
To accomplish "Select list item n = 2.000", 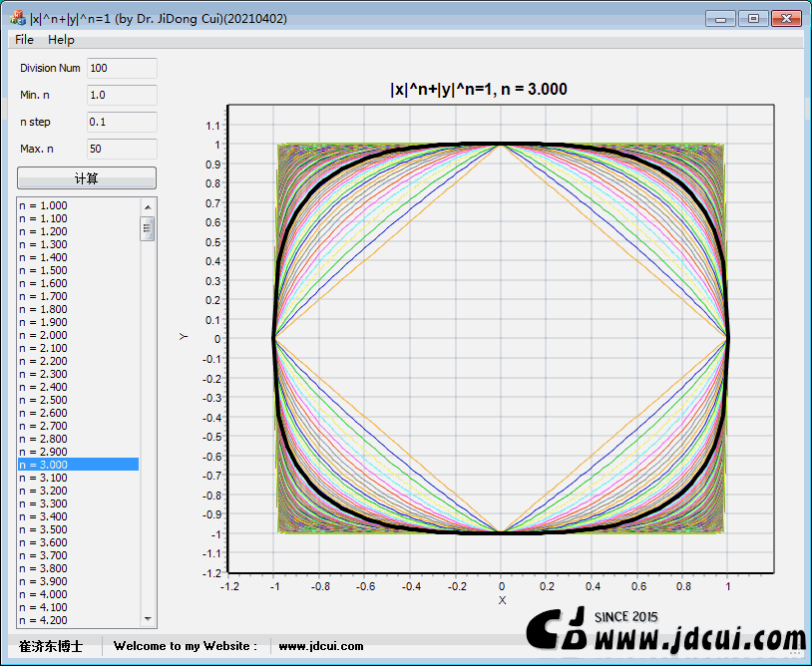I will (x=78, y=335).
